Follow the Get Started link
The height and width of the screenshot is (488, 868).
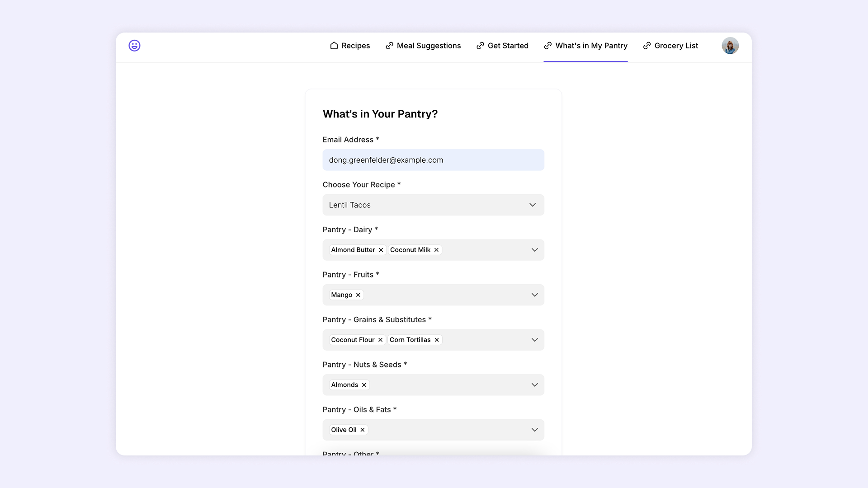[502, 46]
